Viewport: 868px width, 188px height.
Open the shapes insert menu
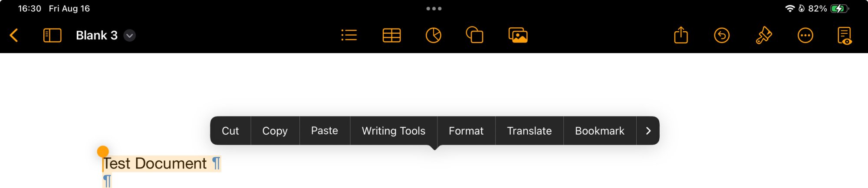tap(474, 35)
